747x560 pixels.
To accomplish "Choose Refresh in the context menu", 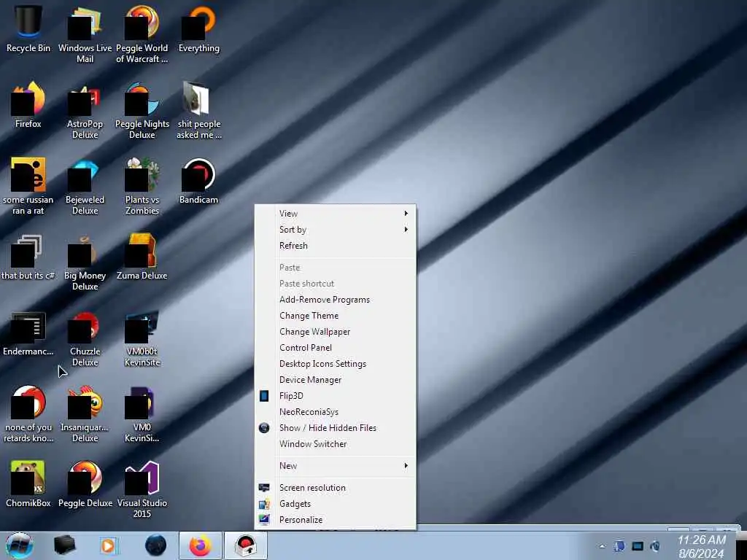I will [336, 246].
